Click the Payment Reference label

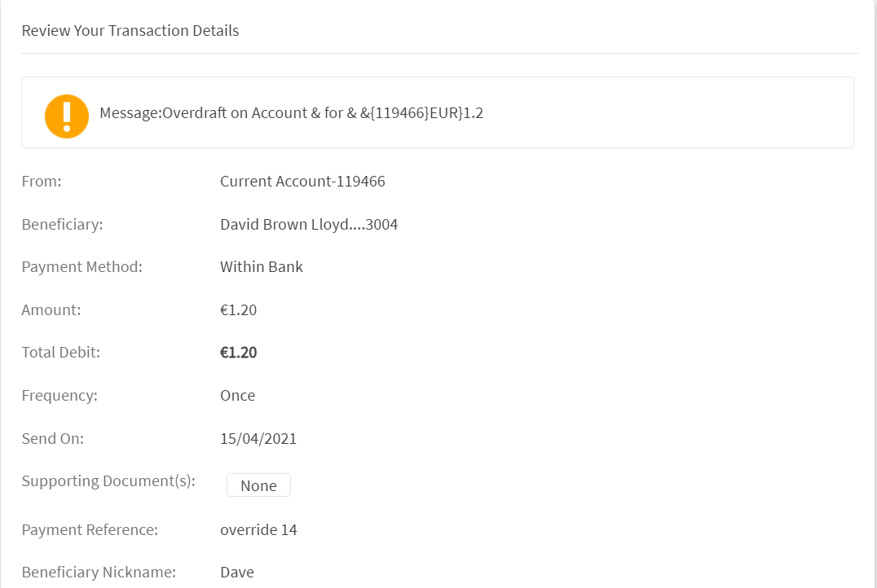coord(90,530)
